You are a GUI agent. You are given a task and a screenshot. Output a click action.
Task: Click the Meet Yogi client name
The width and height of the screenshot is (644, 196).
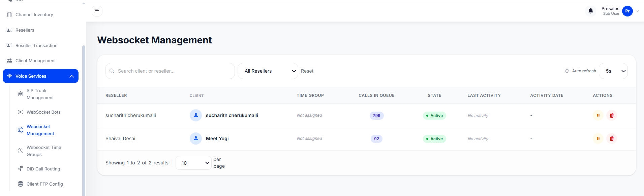click(x=217, y=139)
